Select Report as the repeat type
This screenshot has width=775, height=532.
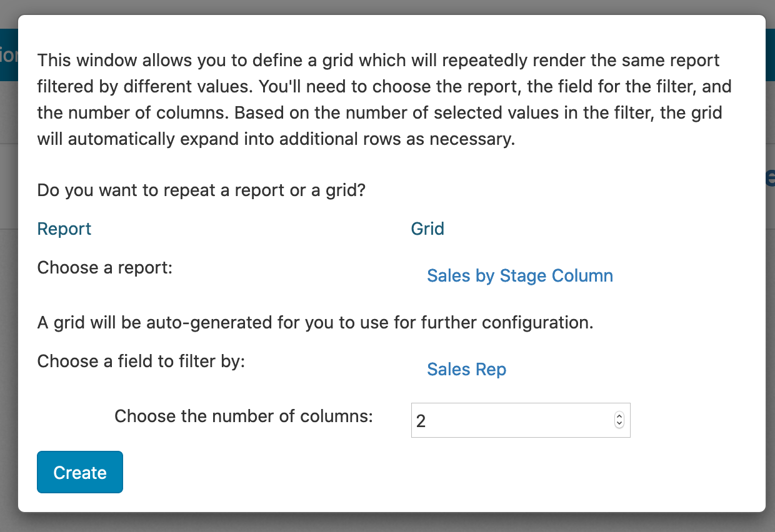[x=64, y=229]
